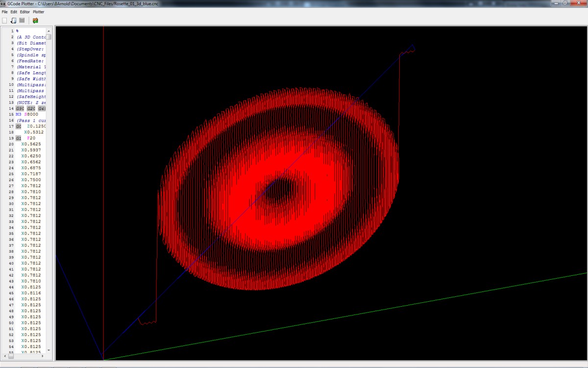Click the code editor scrollbar thumb
This screenshot has width=588, height=368.
click(49, 37)
